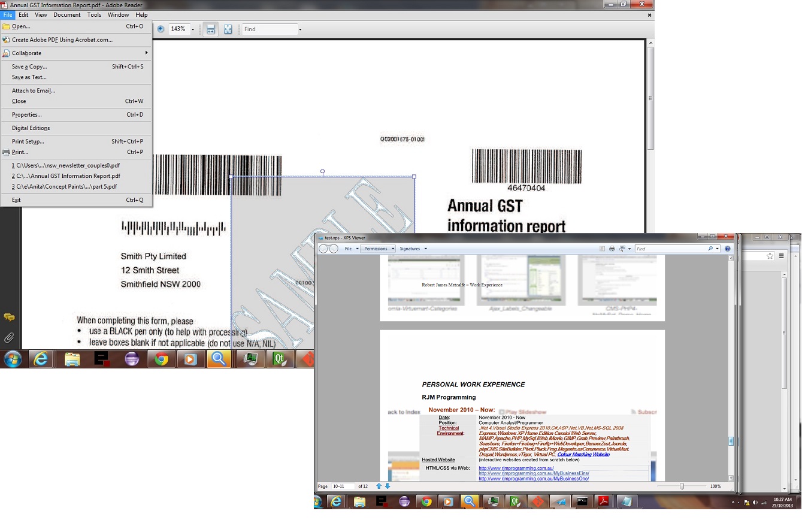Open recent file nsw_newsletter_couples0.pdf
802x532 pixels.
pyautogui.click(x=76, y=165)
